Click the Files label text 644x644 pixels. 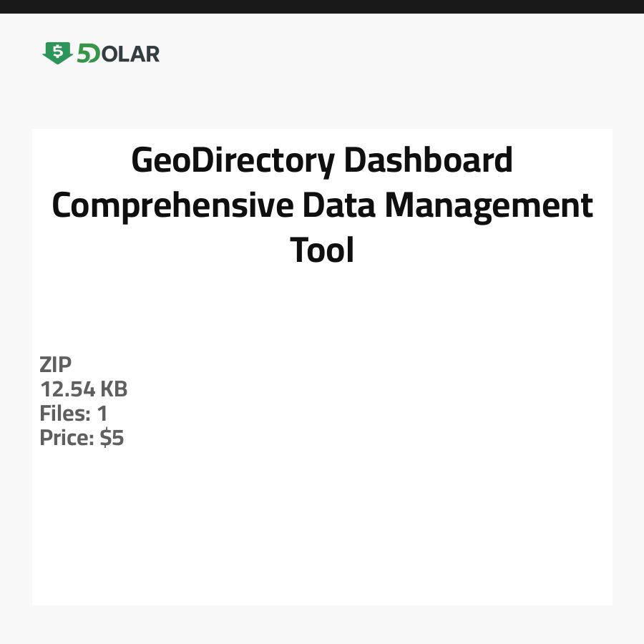point(64,414)
